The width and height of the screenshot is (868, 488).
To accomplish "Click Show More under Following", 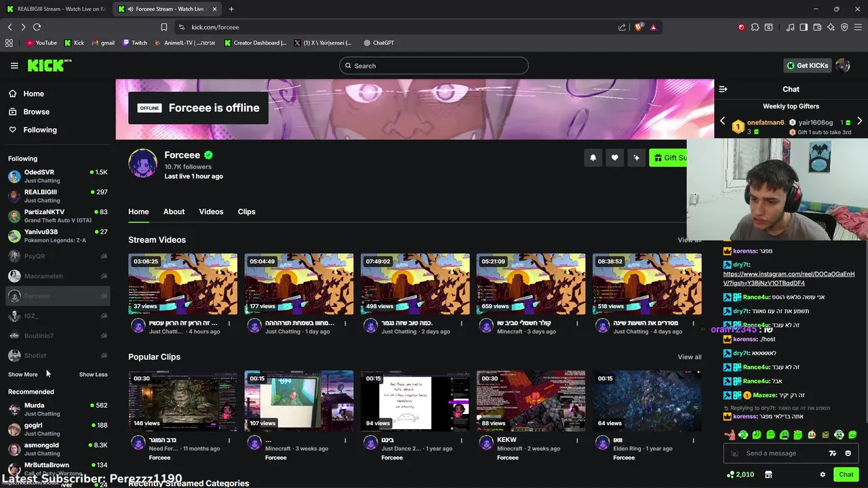I will coord(23,375).
